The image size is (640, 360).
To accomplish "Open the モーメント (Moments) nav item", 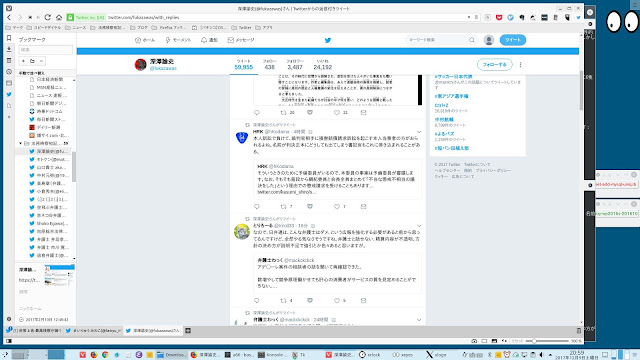I will pyautogui.click(x=178, y=40).
